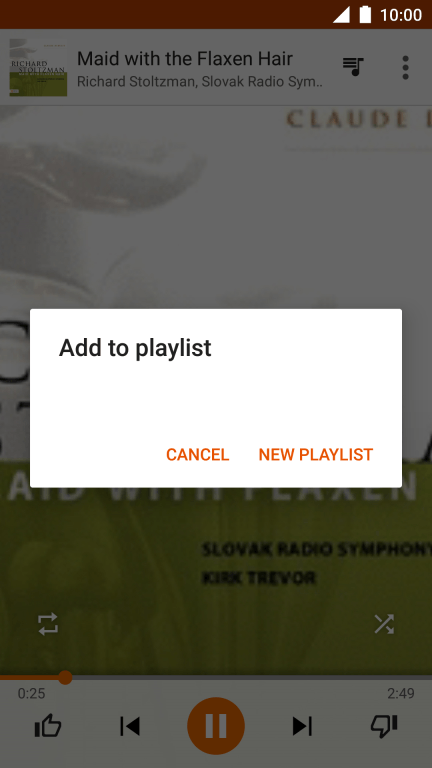Viewport: 432px width, 768px height.
Task: Give the song a thumbs up
Action: pyautogui.click(x=48, y=726)
